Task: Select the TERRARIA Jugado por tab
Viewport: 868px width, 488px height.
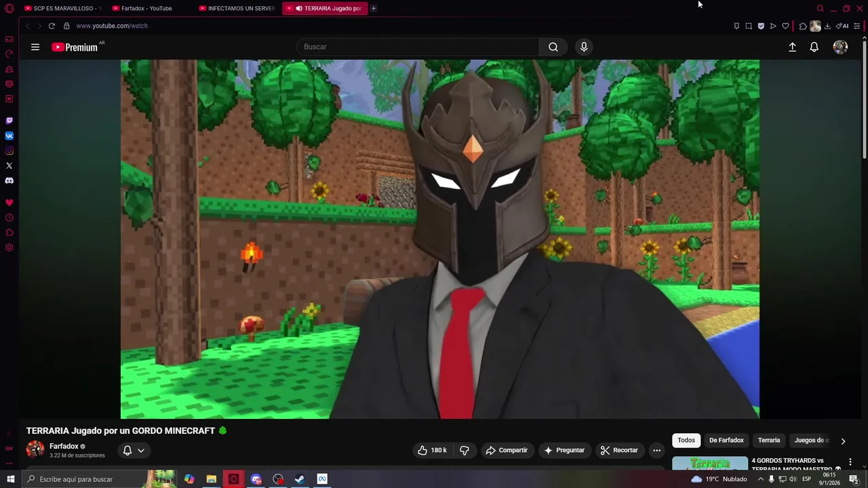Action: click(325, 8)
